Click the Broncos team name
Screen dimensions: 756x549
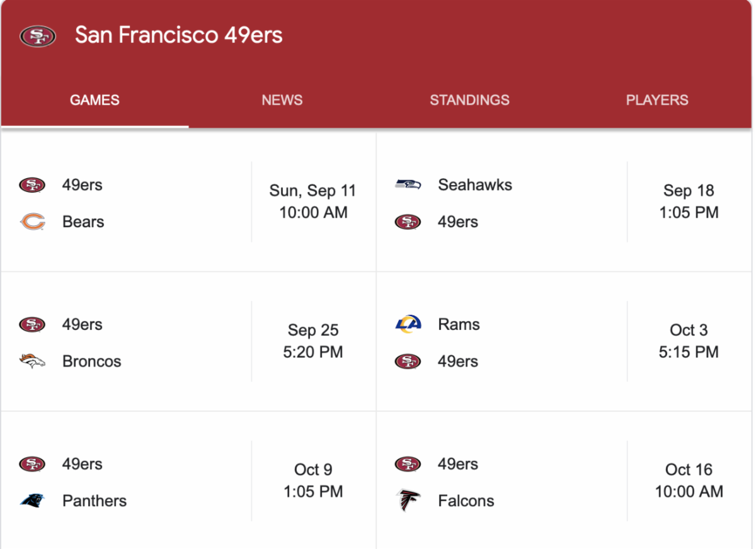pos(91,361)
